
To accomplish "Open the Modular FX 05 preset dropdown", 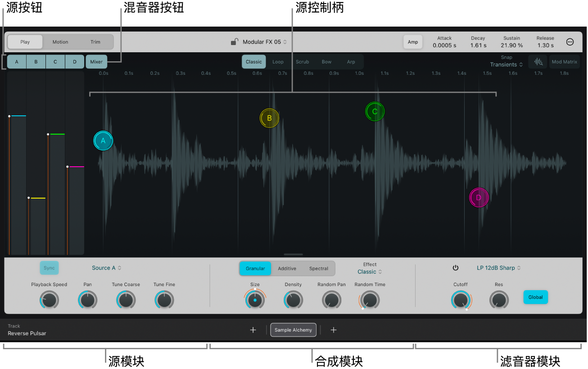I will pos(265,42).
